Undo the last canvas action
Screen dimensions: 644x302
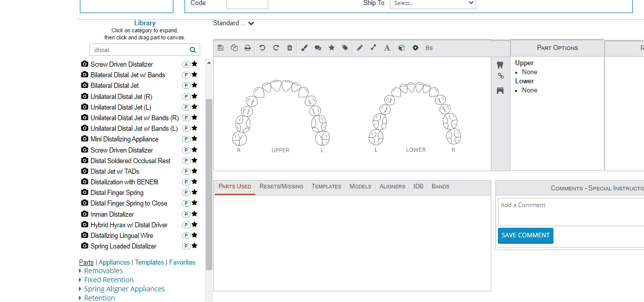click(262, 48)
